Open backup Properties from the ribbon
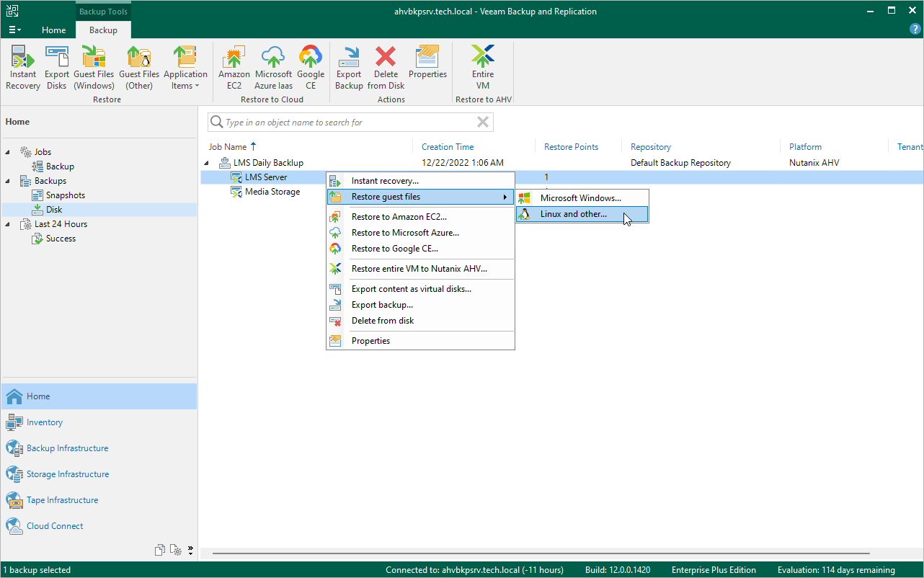The image size is (924, 578). [427, 63]
